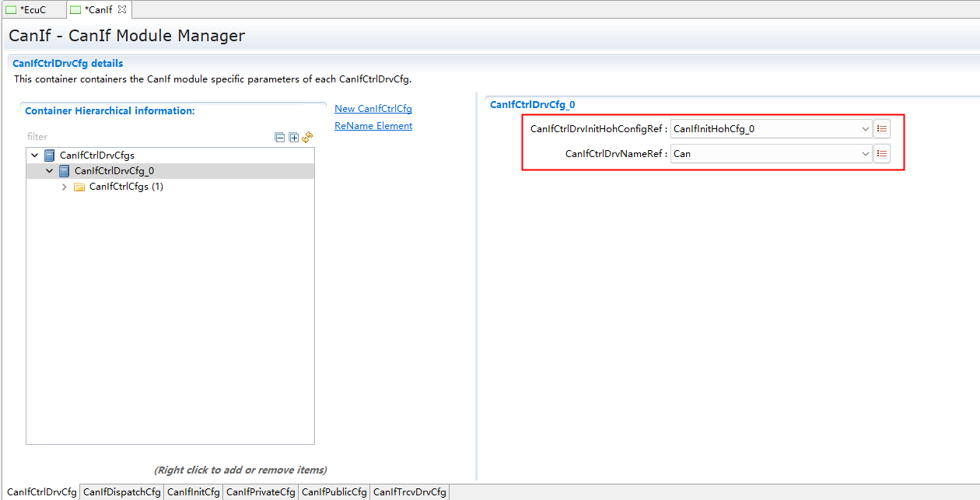Switch to the CanIfDispatchCfg bottom tab
The width and height of the screenshot is (980, 500).
(x=121, y=492)
